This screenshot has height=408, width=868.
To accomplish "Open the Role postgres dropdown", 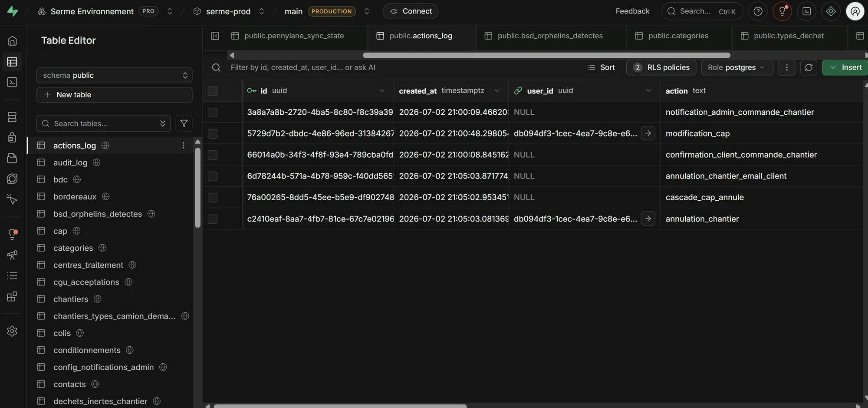I will pos(737,67).
